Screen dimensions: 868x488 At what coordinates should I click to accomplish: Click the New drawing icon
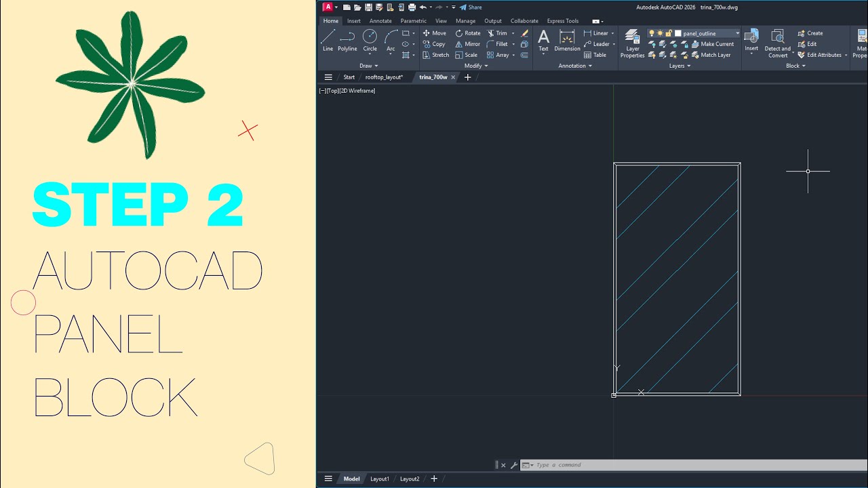(347, 7)
